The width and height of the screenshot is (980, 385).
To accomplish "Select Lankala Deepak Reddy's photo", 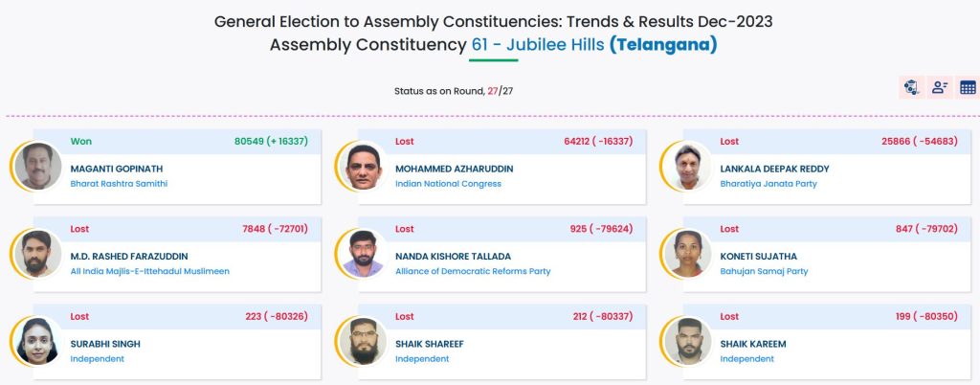I will [x=687, y=167].
